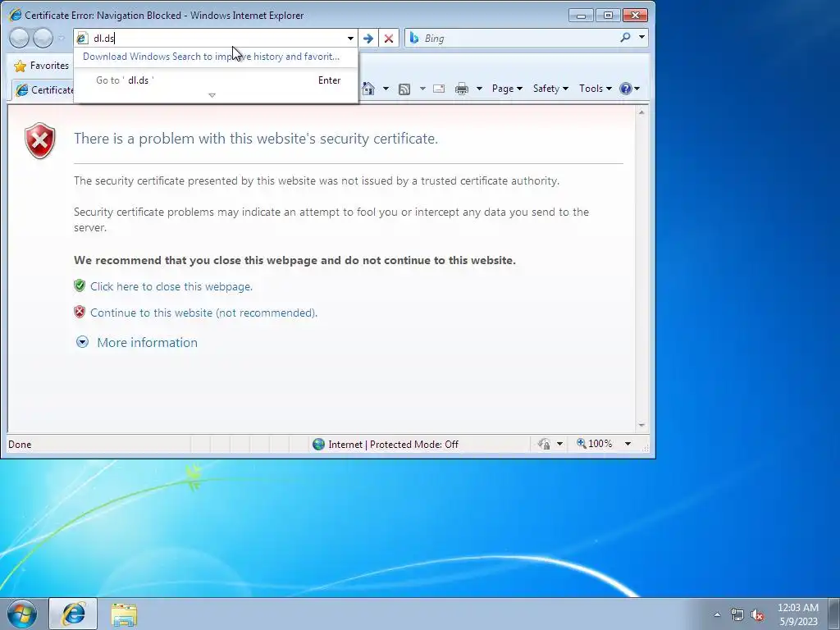Open Windows Explorer from taskbar

(x=124, y=614)
